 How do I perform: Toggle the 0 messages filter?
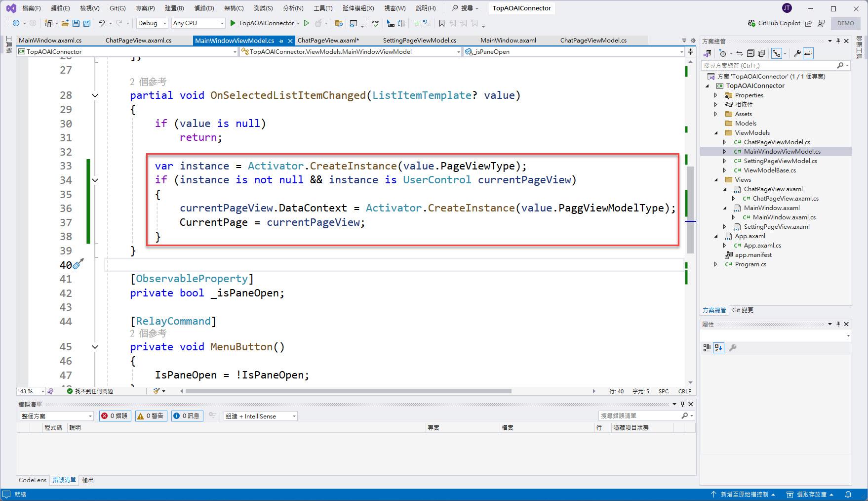[187, 416]
